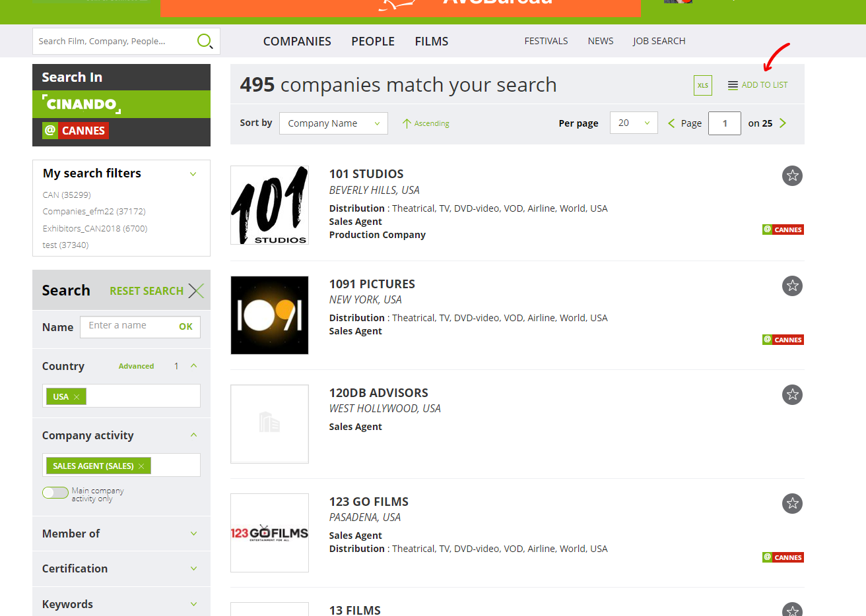Click RESET SEARCH link
The height and width of the screenshot is (616, 866).
click(147, 291)
